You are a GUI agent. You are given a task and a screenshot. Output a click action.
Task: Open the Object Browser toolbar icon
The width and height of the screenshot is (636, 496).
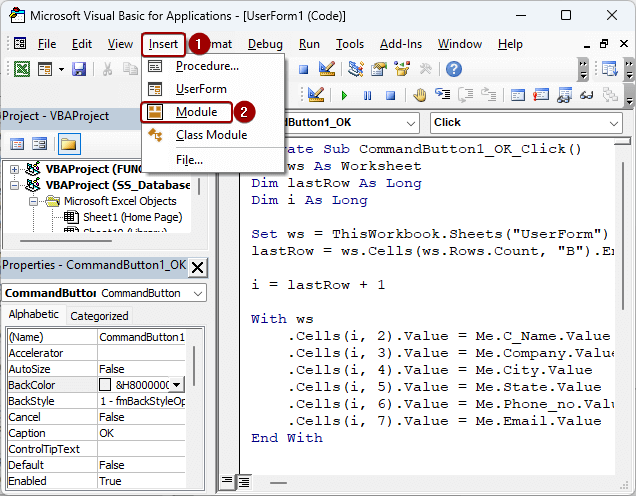pos(402,69)
